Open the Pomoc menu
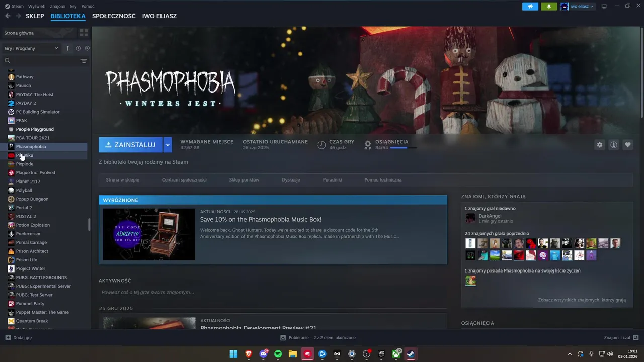The height and width of the screenshot is (362, 644). pos(88,6)
